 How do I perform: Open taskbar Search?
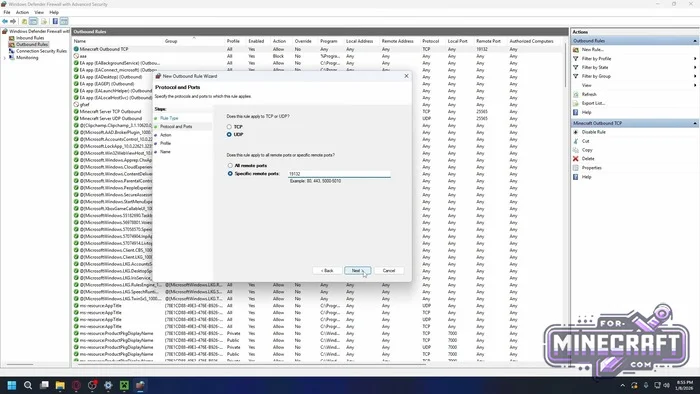(28, 385)
